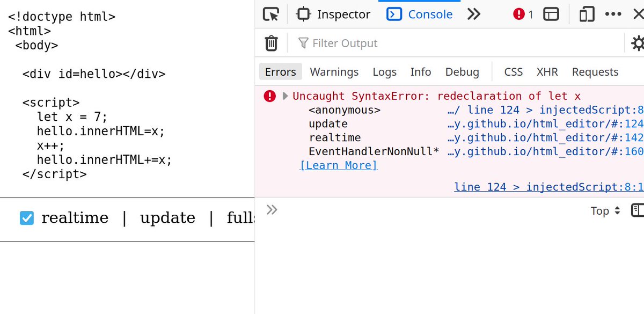The height and width of the screenshot is (314, 644).
Task: Open realtime frame source link :142
Action: point(545,138)
